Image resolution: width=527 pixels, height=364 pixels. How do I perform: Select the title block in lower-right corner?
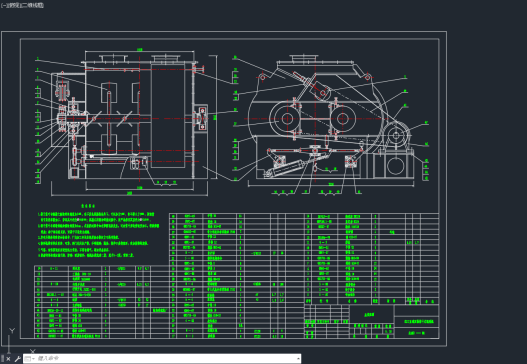pyautogui.click(x=371, y=321)
